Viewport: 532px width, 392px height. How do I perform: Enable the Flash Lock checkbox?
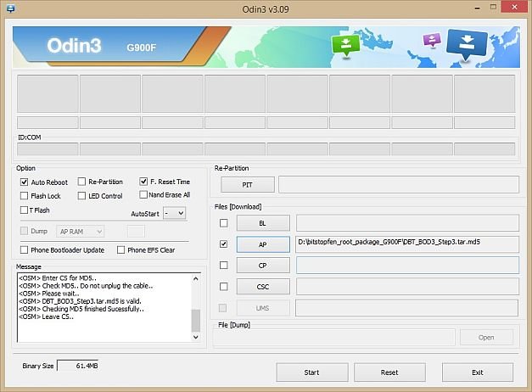tap(24, 196)
